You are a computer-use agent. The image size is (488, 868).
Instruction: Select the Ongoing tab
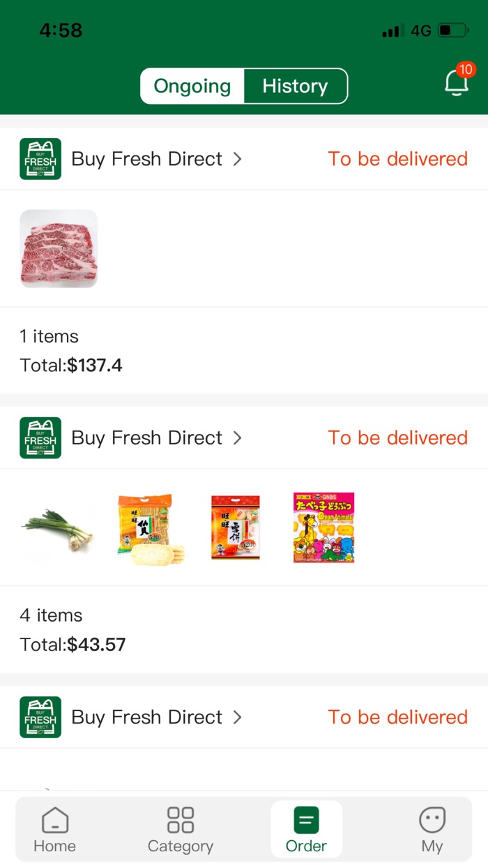point(192,86)
